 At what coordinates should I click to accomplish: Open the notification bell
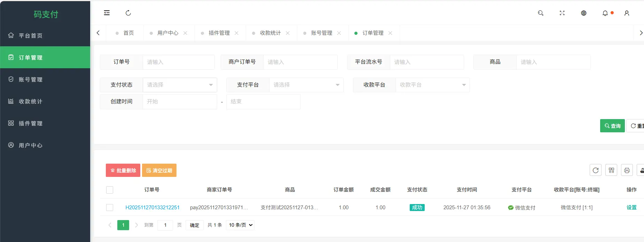click(605, 13)
